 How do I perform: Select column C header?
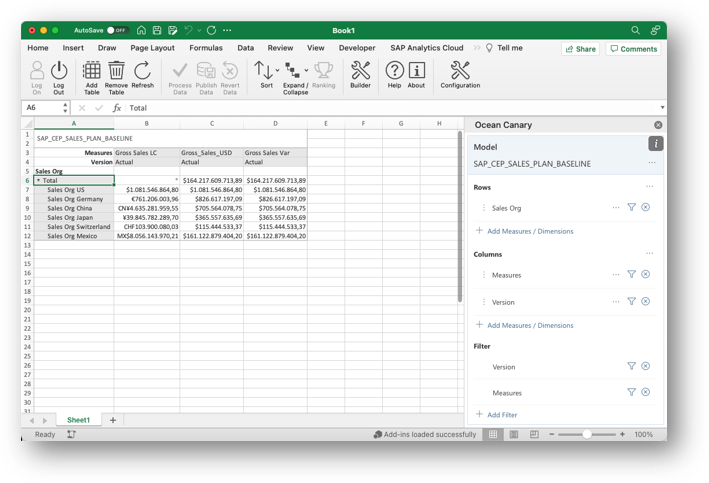click(x=212, y=123)
